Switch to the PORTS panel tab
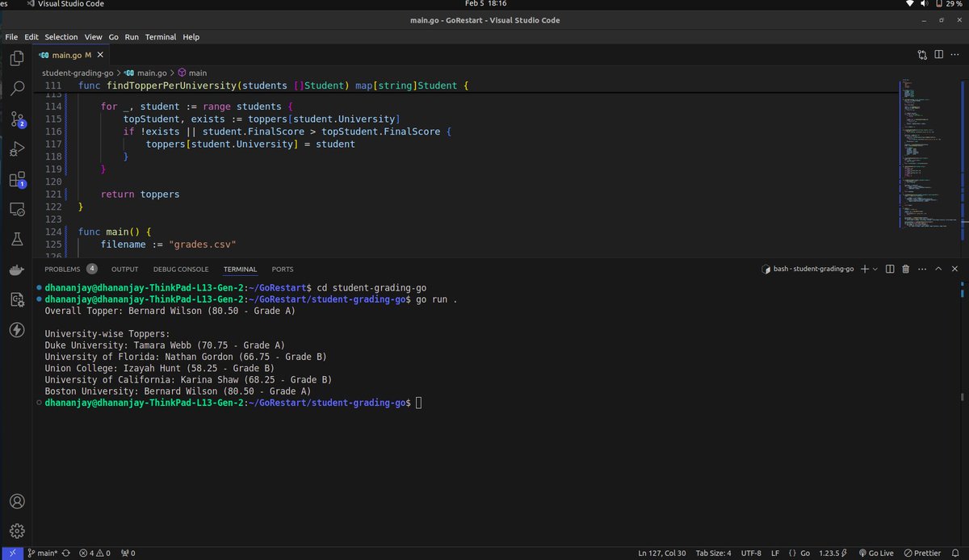This screenshot has height=560, width=969. pyautogui.click(x=283, y=269)
